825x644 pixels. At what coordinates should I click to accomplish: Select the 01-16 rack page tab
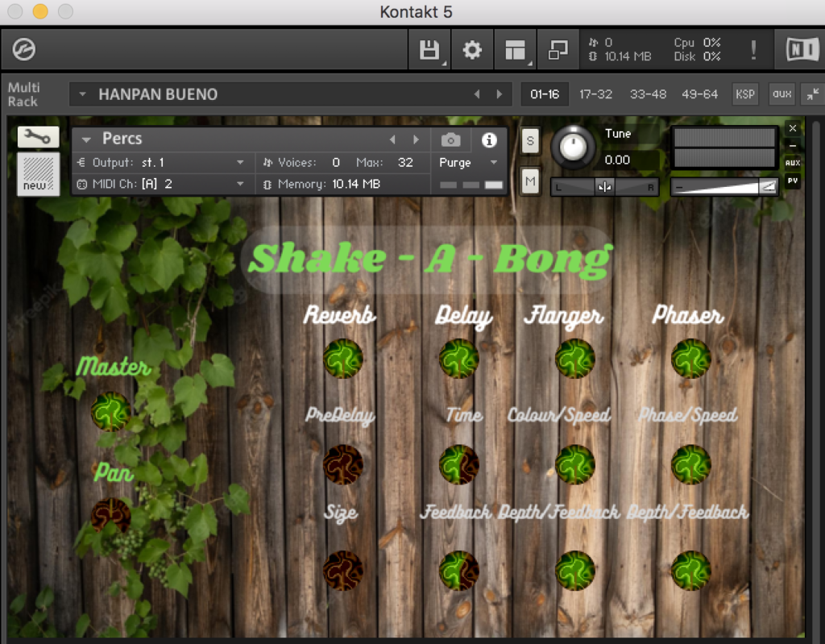pos(545,94)
